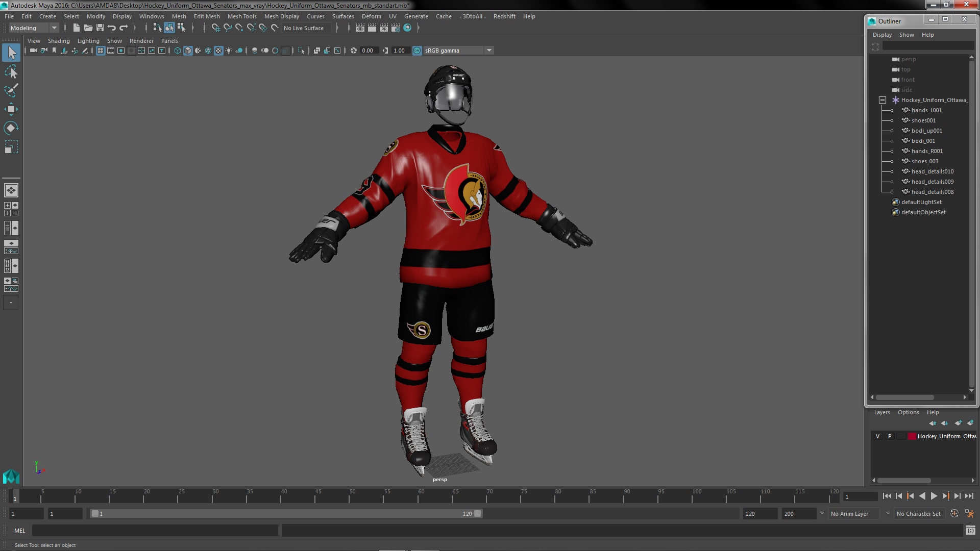Collapse the Hockey_Uniform_Ottawa group in Outliner
Screen dimensions: 980x551
tap(882, 100)
